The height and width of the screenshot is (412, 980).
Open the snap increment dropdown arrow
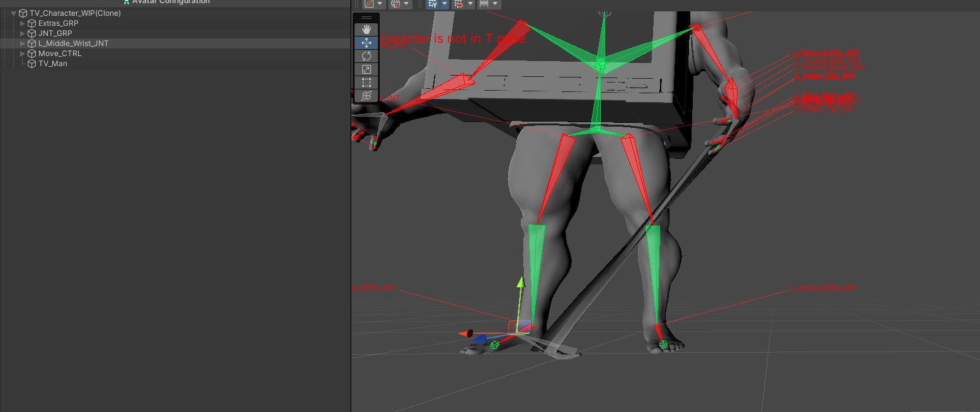(x=470, y=4)
